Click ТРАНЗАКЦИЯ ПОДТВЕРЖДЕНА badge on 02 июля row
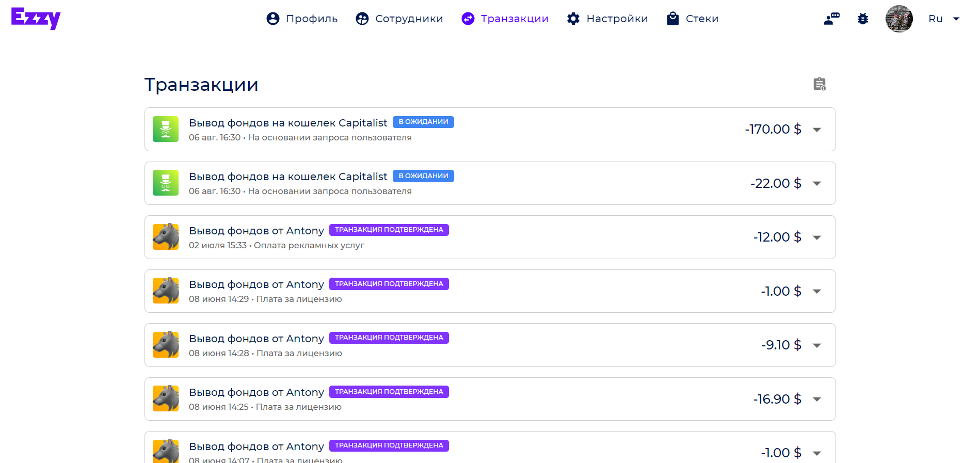Viewport: 980px width, 463px height. pos(389,230)
